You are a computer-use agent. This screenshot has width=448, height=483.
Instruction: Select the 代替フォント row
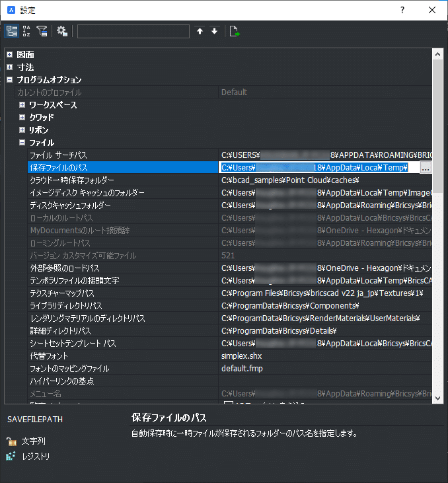click(229, 356)
